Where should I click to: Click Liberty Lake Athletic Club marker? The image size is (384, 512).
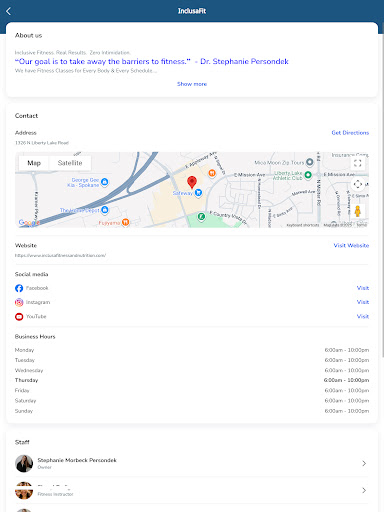308,174
